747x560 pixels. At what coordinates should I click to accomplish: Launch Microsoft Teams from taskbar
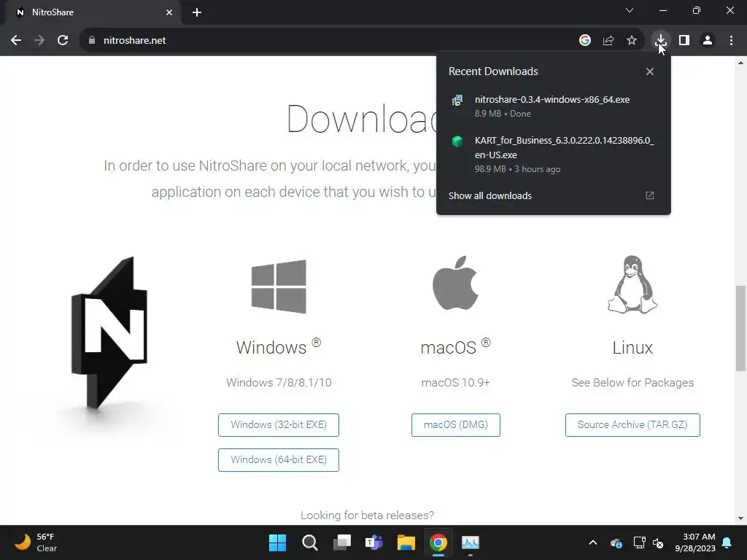(x=374, y=542)
